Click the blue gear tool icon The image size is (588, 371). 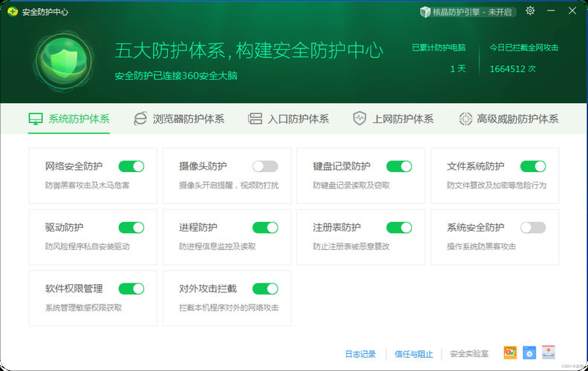pyautogui.click(x=529, y=352)
